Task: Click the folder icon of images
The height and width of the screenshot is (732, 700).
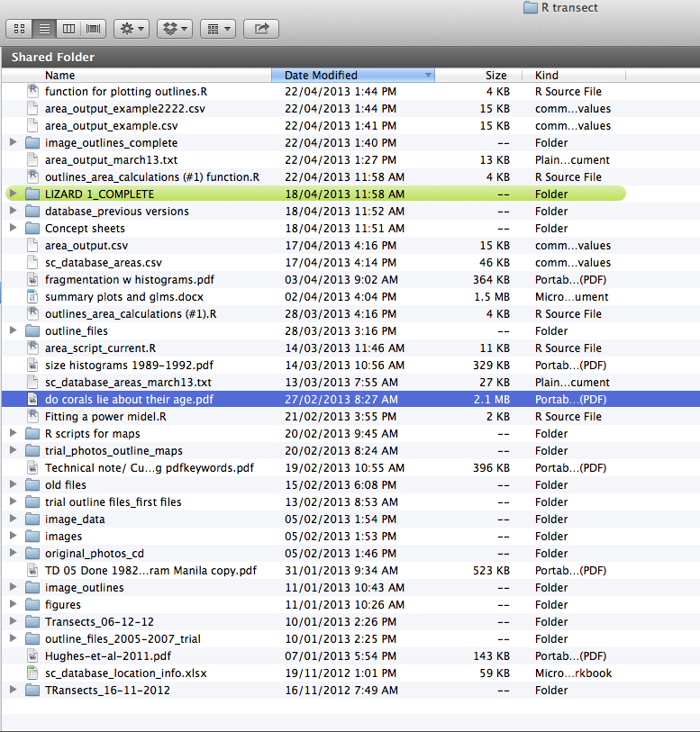Action: point(32,536)
